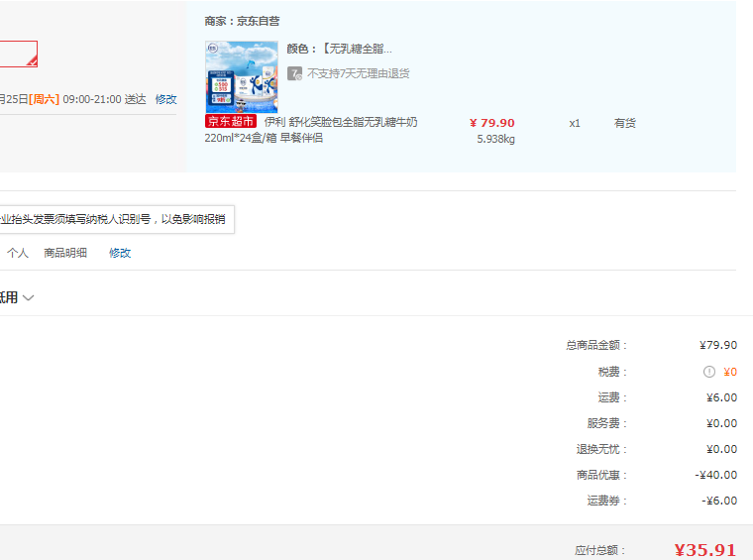Click 修改 next to delivery time
Viewport: 753px width, 560px height.
[x=165, y=99]
